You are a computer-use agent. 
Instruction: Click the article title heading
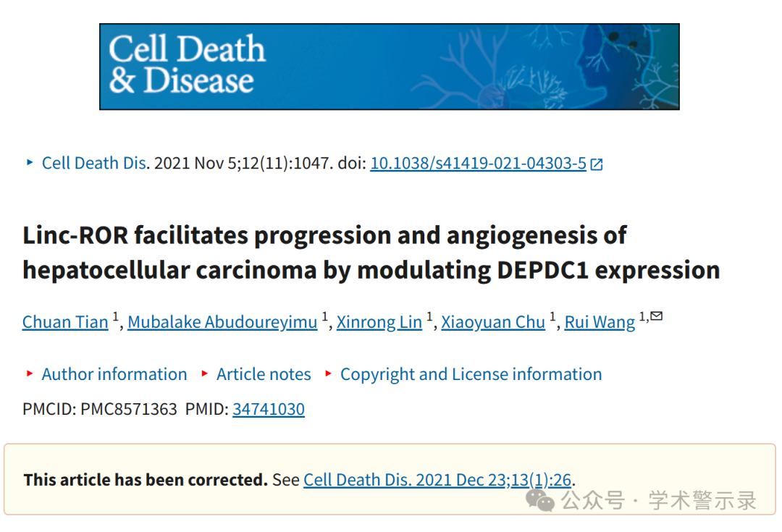point(371,253)
